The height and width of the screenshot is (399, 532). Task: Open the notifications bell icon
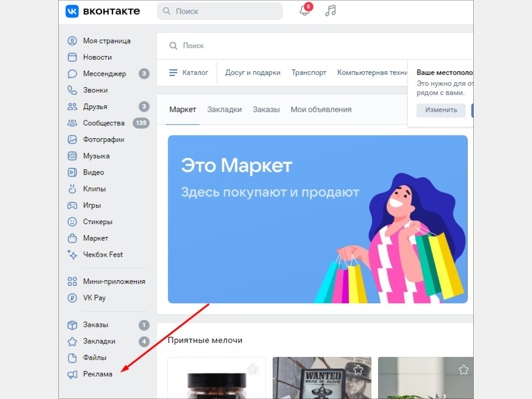305,10
